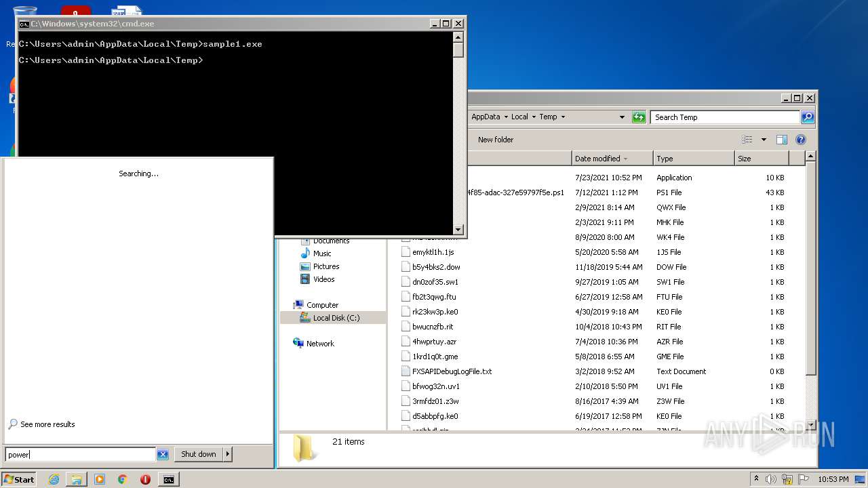The width and height of the screenshot is (868, 488).
Task: Click the scroll down arrow in cmd window
Action: [x=458, y=230]
